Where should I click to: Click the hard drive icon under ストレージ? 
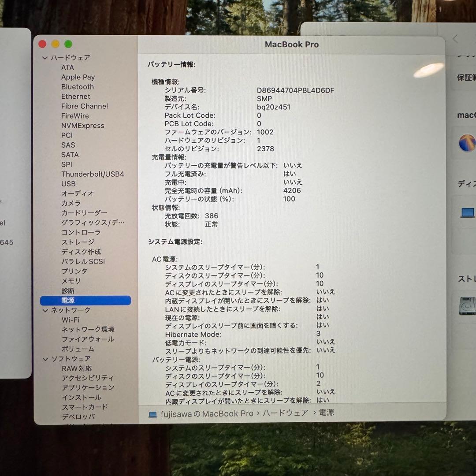pos(466,304)
